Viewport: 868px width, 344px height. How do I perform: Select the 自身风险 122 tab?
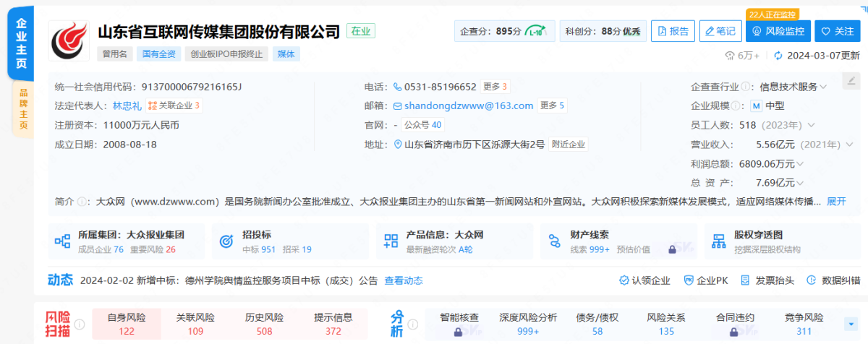(x=127, y=324)
